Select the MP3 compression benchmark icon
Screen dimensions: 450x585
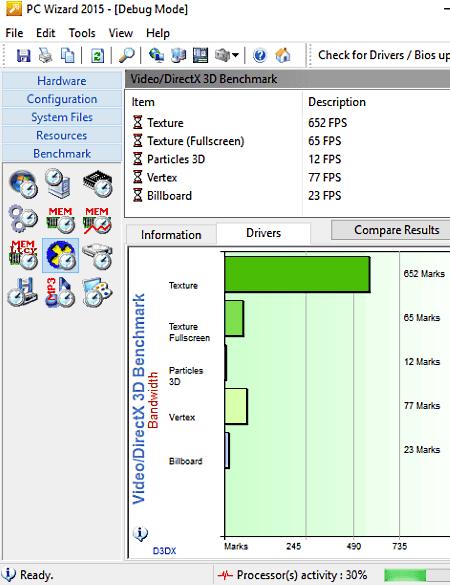pyautogui.click(x=60, y=292)
